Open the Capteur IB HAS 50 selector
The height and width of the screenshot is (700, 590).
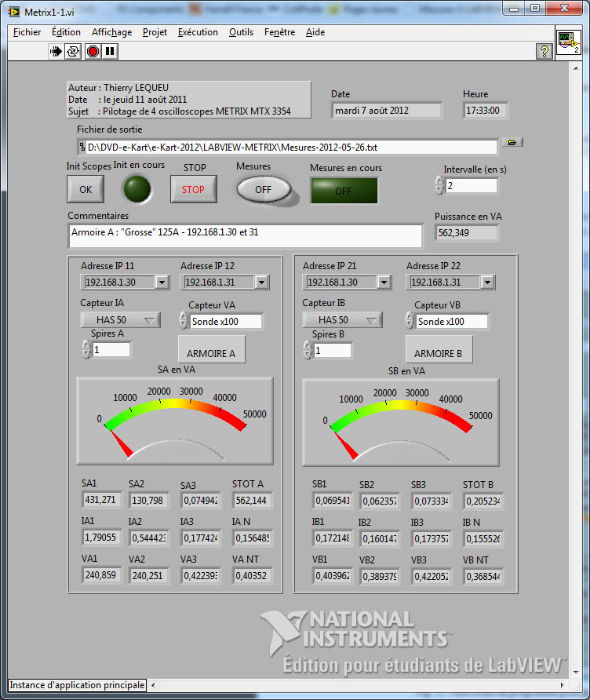(x=342, y=319)
